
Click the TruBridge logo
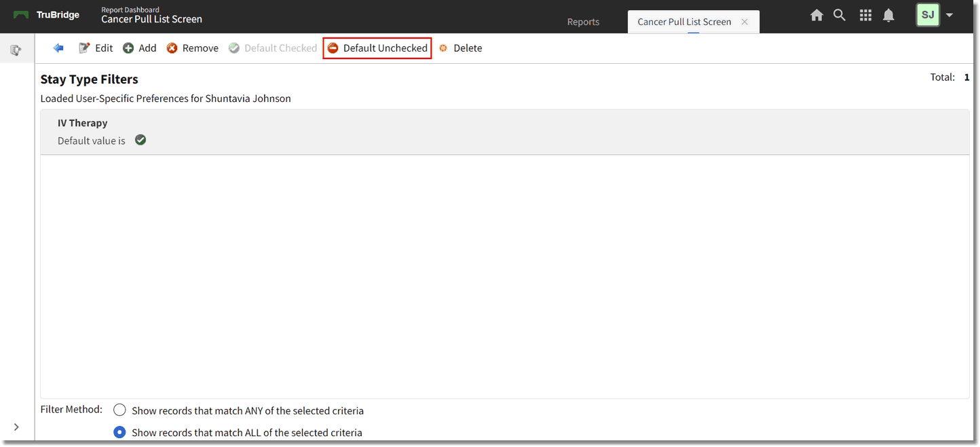pos(46,15)
